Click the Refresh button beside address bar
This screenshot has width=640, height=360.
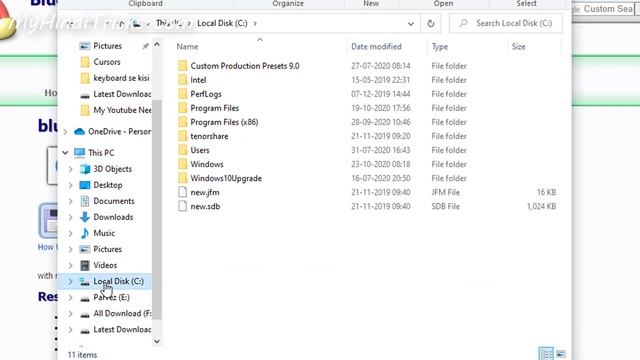click(x=431, y=24)
